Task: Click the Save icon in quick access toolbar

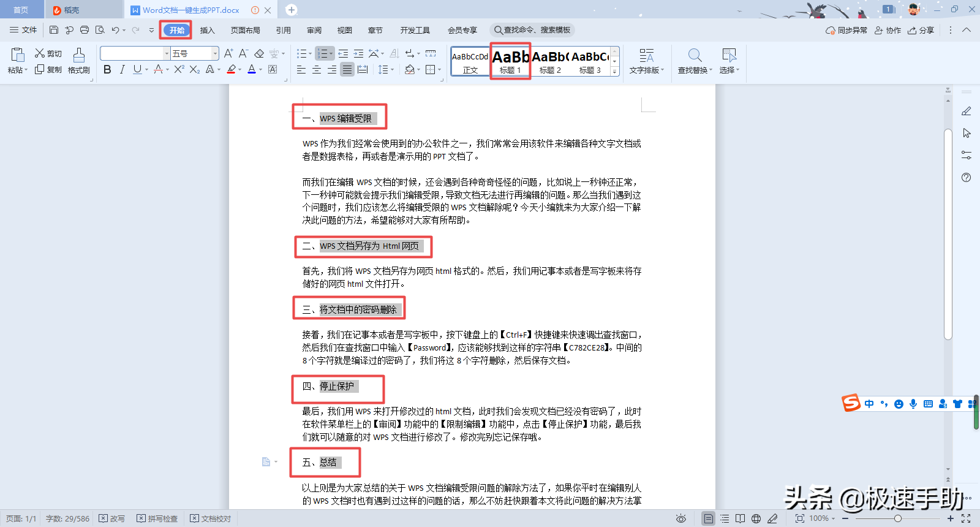Action: point(54,30)
